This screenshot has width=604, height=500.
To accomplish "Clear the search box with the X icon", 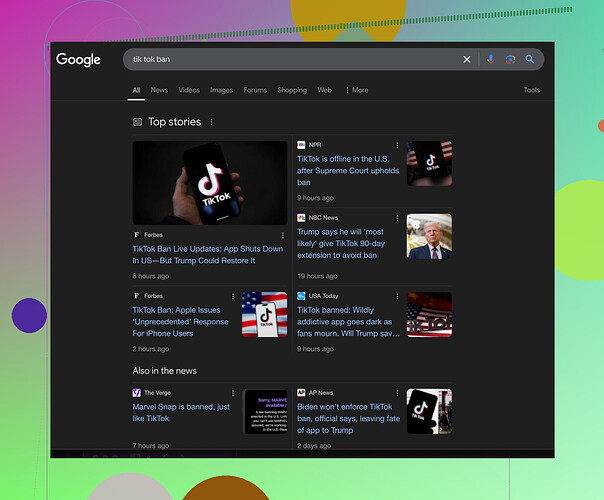I will pyautogui.click(x=466, y=59).
